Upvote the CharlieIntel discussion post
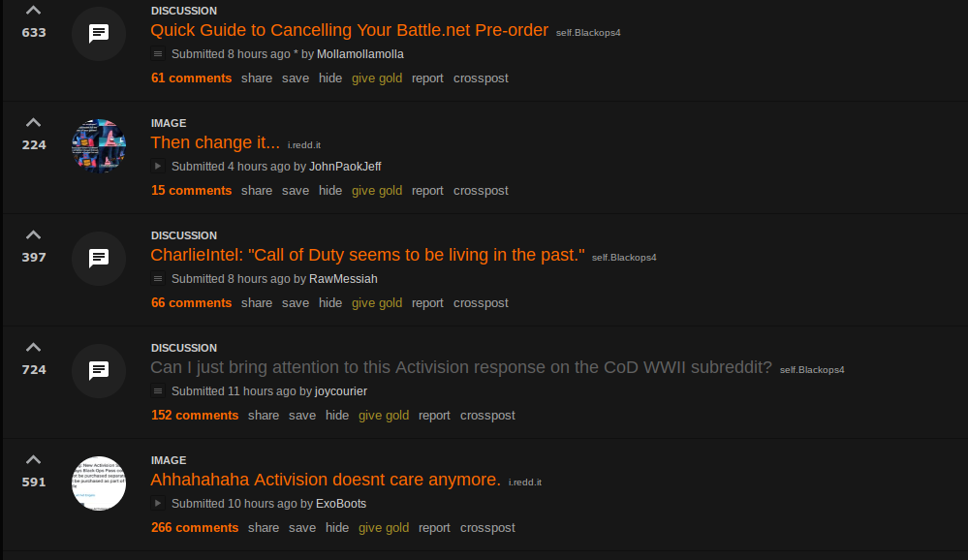The height and width of the screenshot is (560, 968). [x=33, y=235]
